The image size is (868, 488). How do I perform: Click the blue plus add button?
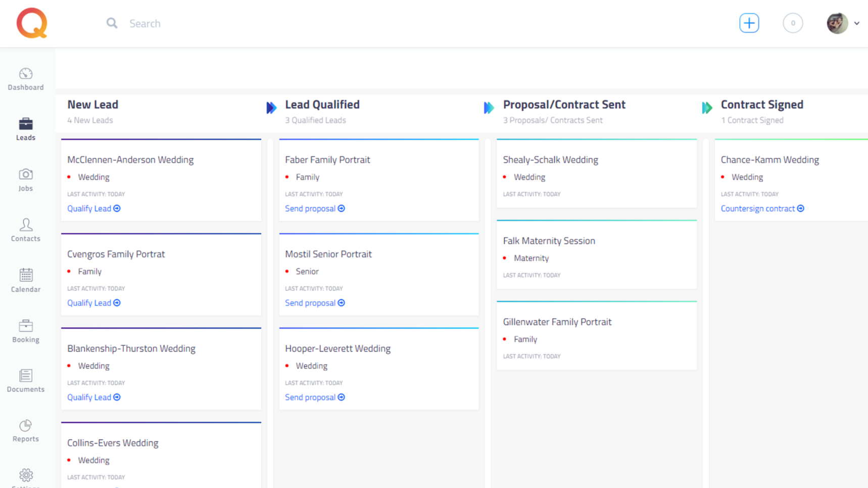click(749, 23)
